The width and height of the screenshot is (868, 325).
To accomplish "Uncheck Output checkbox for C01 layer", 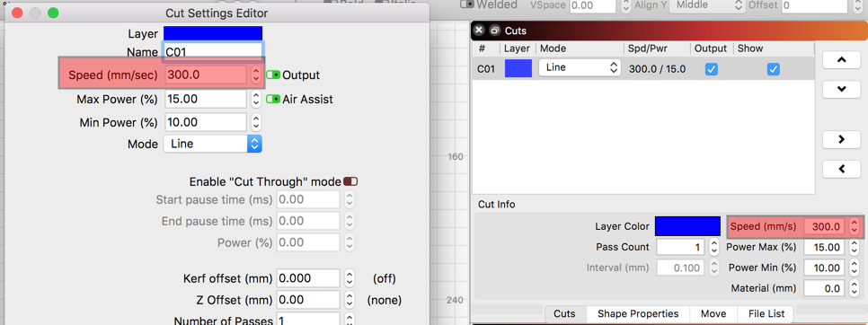I will point(712,69).
